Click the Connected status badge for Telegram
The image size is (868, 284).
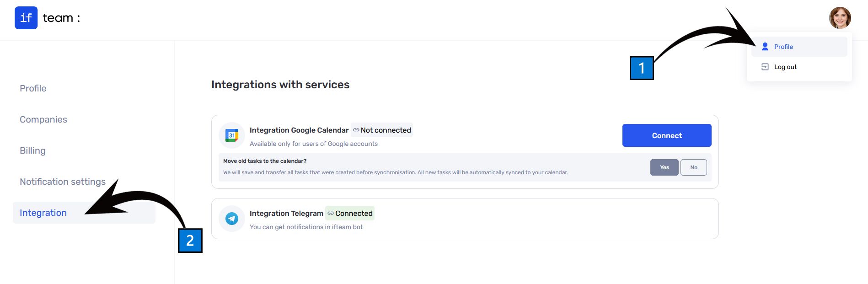(x=350, y=213)
